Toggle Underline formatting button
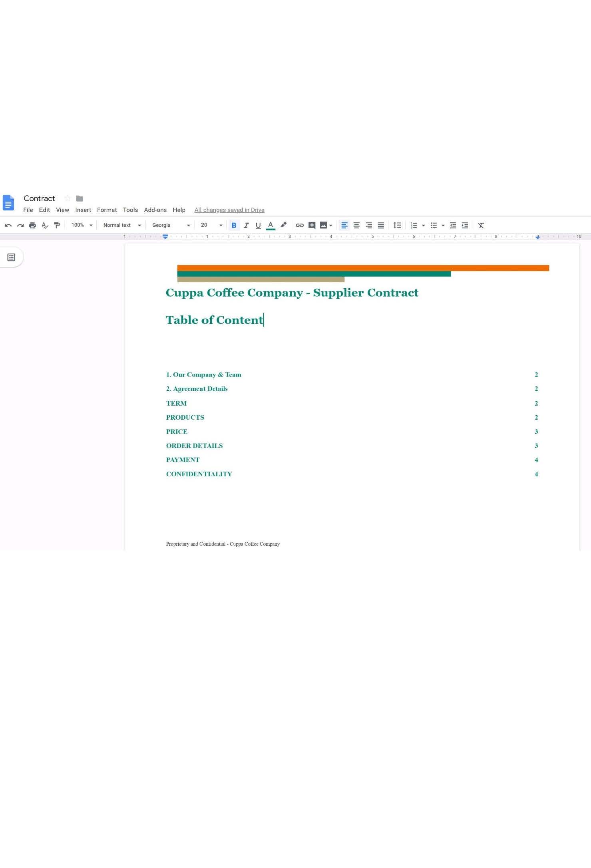The height and width of the screenshot is (868, 591). pyautogui.click(x=258, y=226)
